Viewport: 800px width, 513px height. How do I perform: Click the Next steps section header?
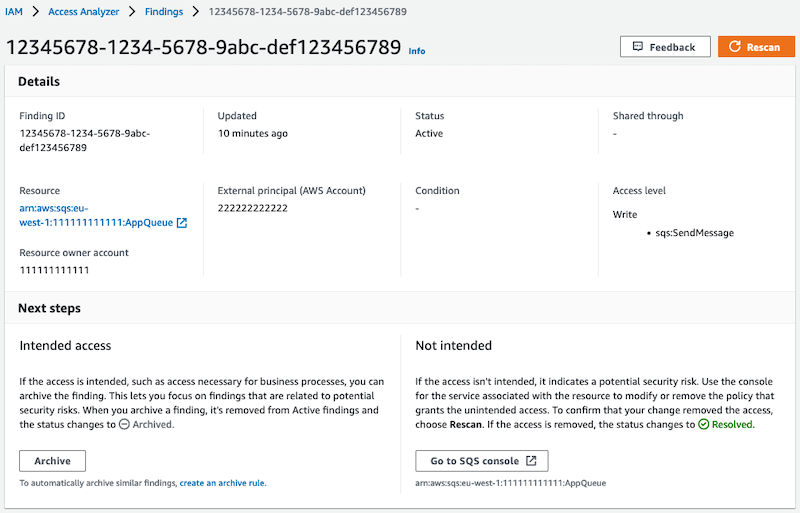pos(49,308)
